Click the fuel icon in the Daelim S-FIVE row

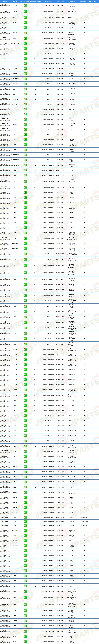25,74
